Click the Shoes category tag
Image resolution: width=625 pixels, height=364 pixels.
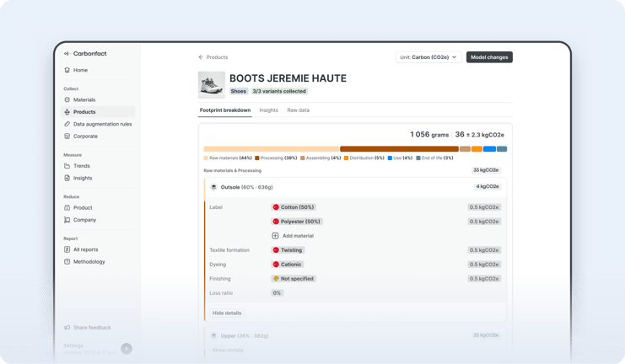tap(239, 91)
